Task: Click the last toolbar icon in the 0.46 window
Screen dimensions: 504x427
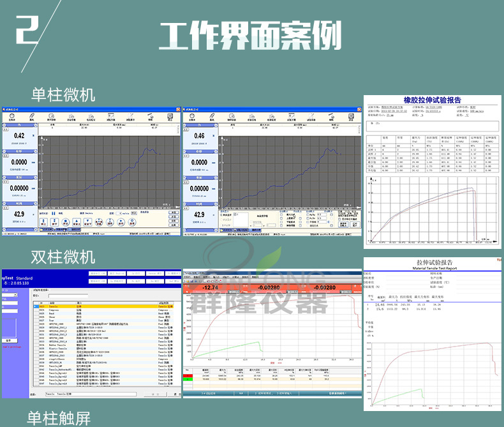Action: tap(351, 116)
